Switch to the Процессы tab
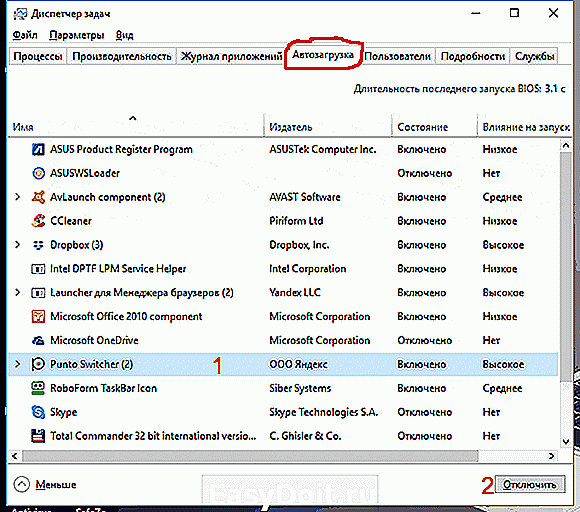The width and height of the screenshot is (580, 512). tap(38, 56)
